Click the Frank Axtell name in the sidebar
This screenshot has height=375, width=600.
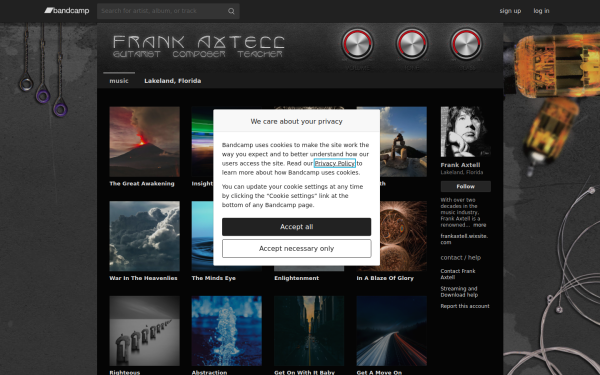click(x=460, y=165)
